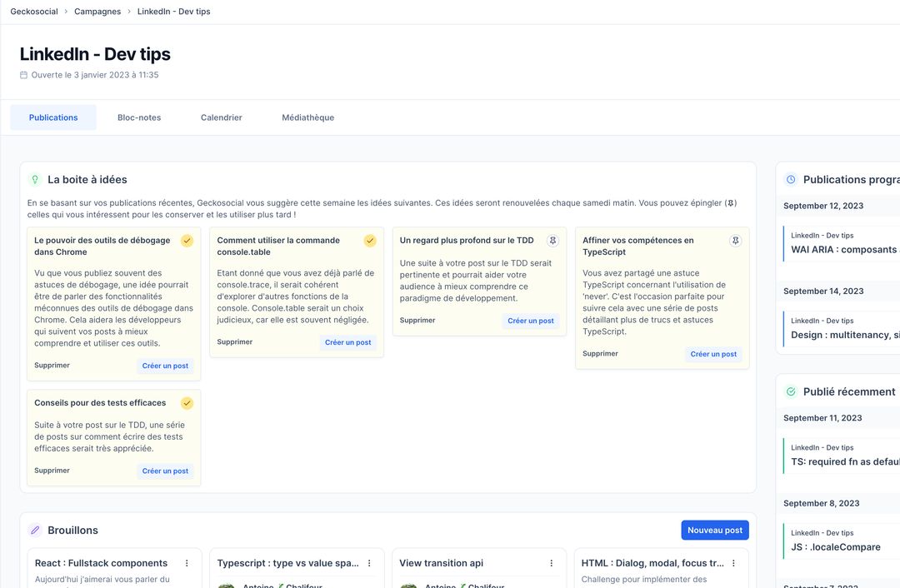The image size is (900, 588).
Task: Pin the 'Affiner vos compétences en TypeScript' idea
Action: coord(735,241)
